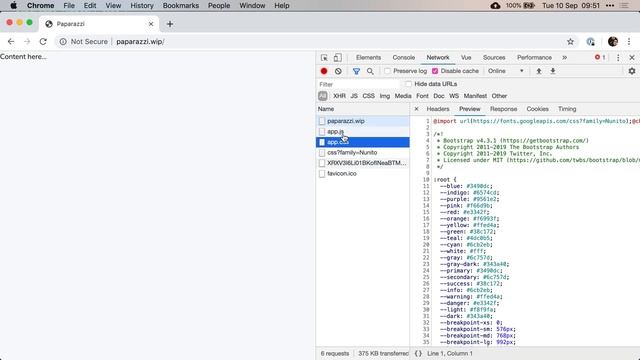Filter requests by Manifest
Screen dimensions: 640x360
coord(475,96)
